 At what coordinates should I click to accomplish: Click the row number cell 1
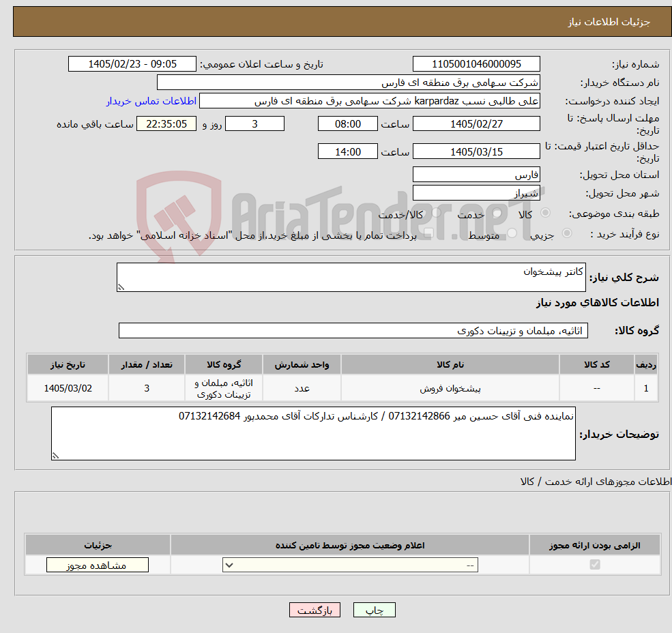(x=646, y=388)
